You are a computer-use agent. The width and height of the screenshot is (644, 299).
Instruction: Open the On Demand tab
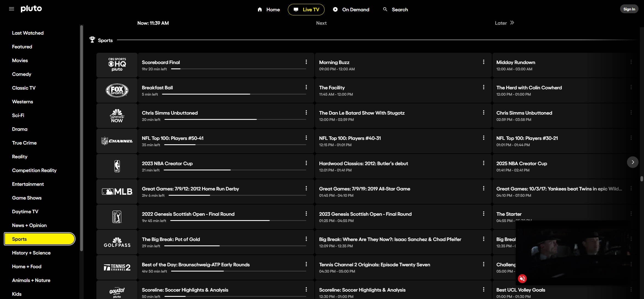351,10
